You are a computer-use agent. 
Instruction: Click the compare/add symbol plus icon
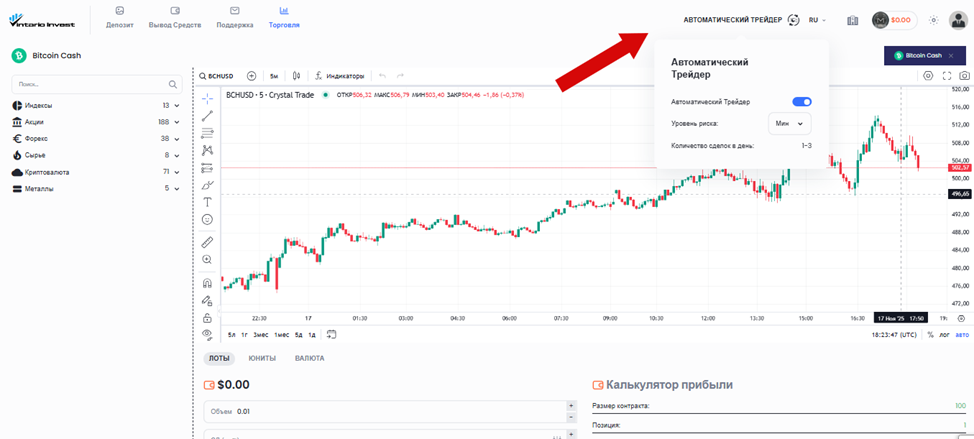coord(252,76)
